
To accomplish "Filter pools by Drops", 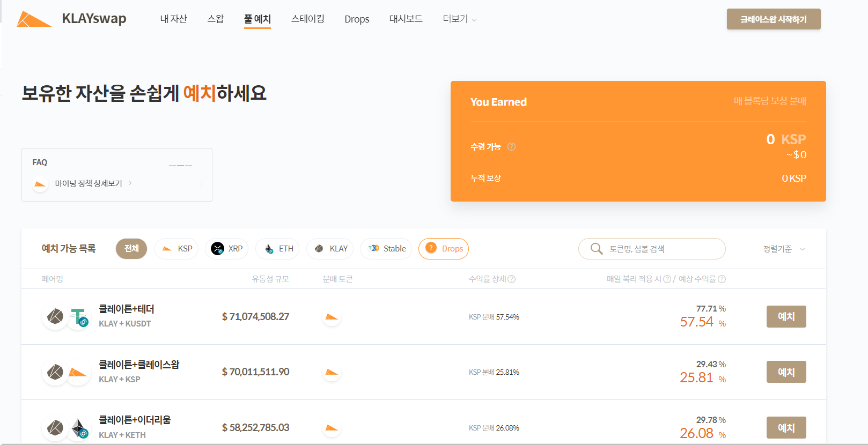I will (444, 249).
